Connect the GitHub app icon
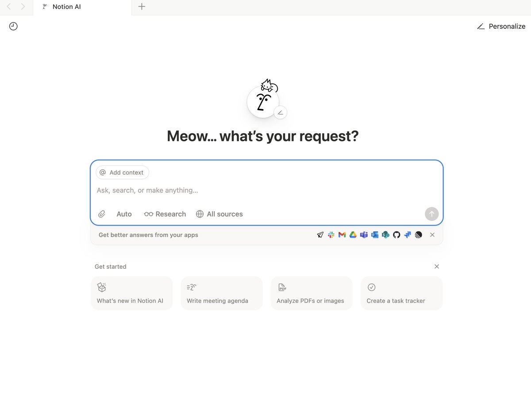The image size is (531, 420). [x=396, y=235]
